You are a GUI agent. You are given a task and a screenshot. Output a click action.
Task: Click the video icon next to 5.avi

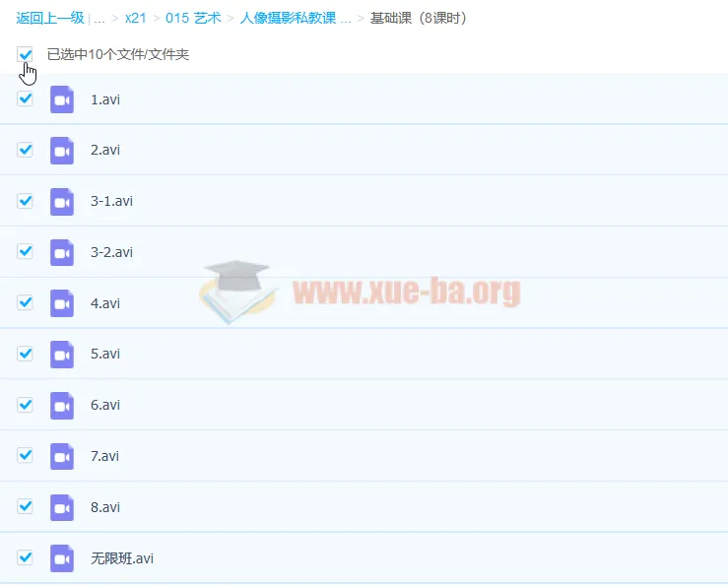coord(62,355)
